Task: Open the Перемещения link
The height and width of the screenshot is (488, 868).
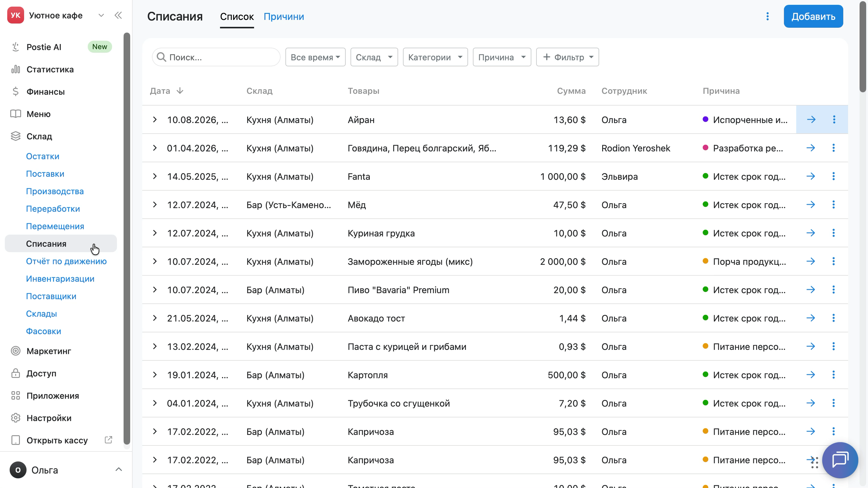Action: pyautogui.click(x=55, y=226)
